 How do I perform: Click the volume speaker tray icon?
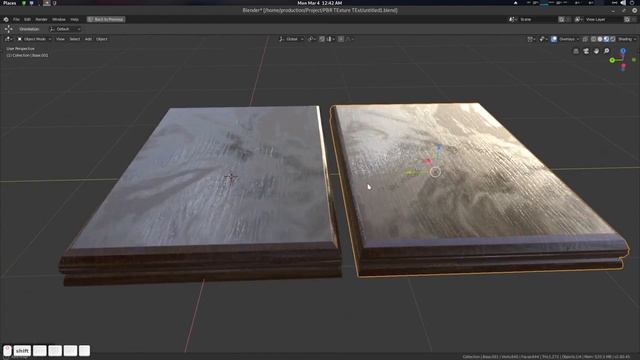coord(623,3)
